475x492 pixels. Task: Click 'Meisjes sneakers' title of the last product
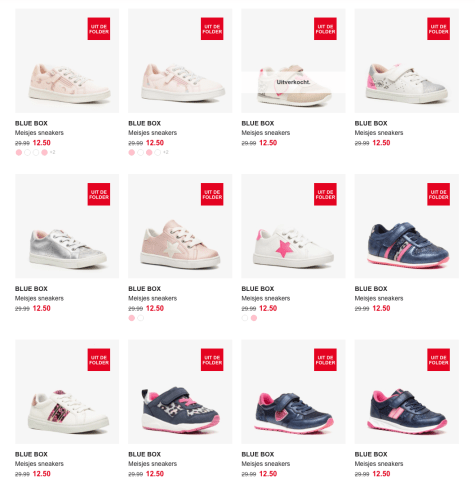click(x=379, y=464)
